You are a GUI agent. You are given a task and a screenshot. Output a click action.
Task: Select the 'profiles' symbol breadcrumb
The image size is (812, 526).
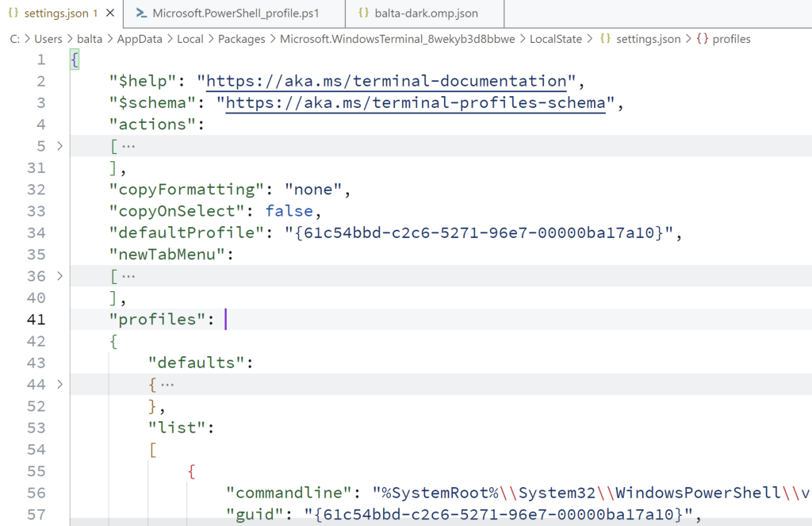[731, 39]
